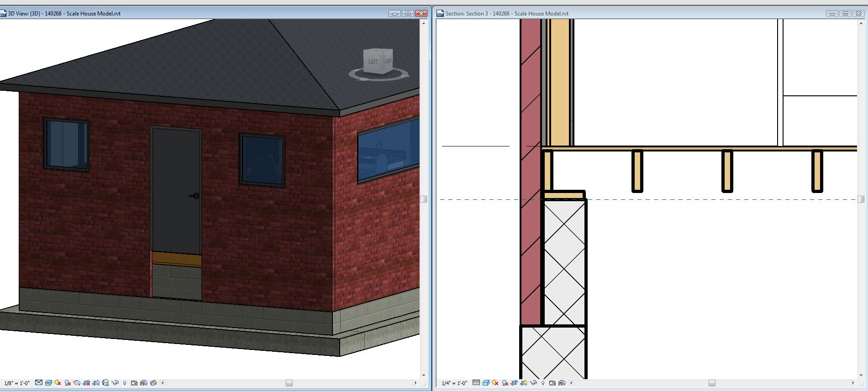Reveal hidden elements in the 3D view
The width and height of the screenshot is (868, 391).
[x=125, y=383]
